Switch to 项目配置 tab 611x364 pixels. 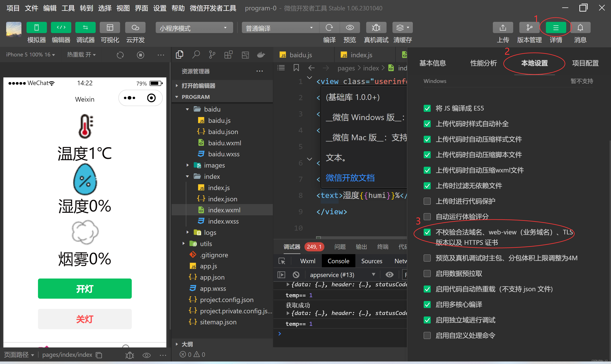point(585,63)
